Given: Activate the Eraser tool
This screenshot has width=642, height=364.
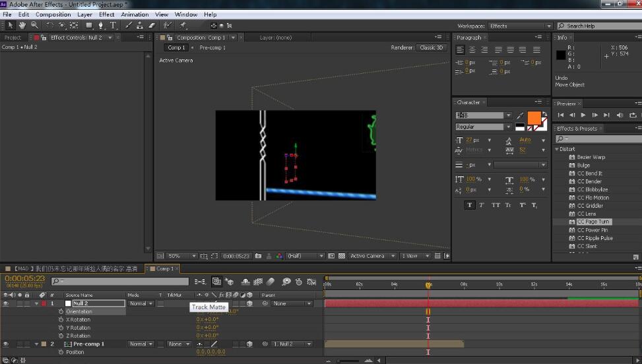Looking at the screenshot, I should (152, 26).
